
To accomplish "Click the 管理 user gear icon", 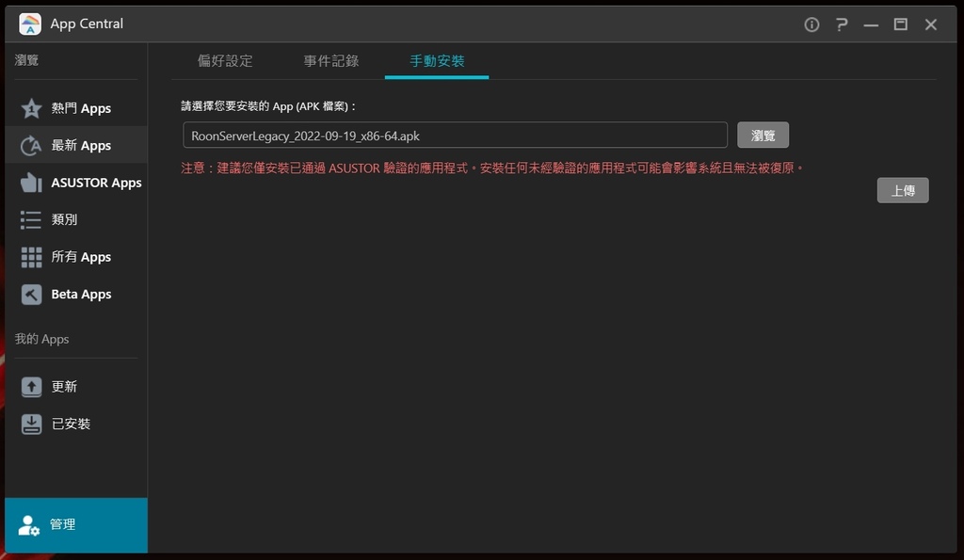I will (28, 525).
